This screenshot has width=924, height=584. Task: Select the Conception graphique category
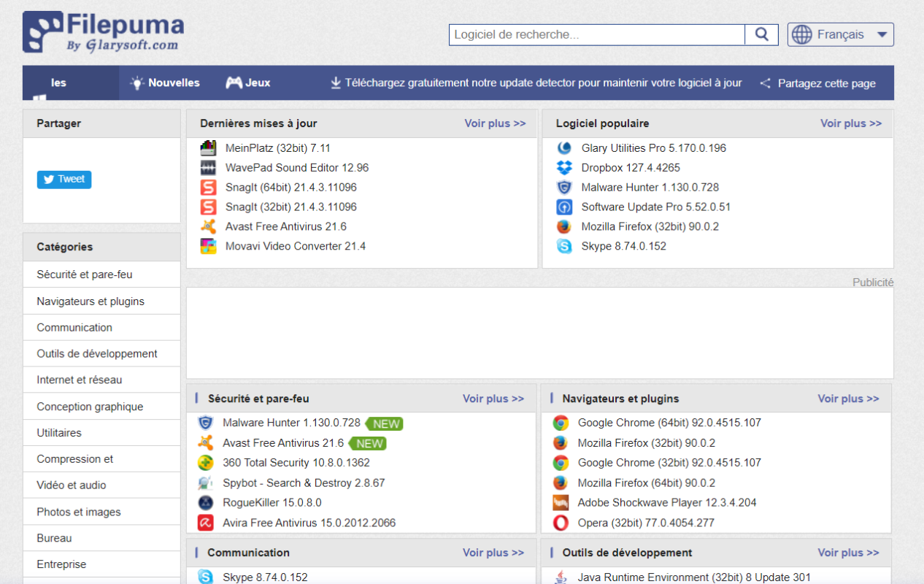coord(101,407)
